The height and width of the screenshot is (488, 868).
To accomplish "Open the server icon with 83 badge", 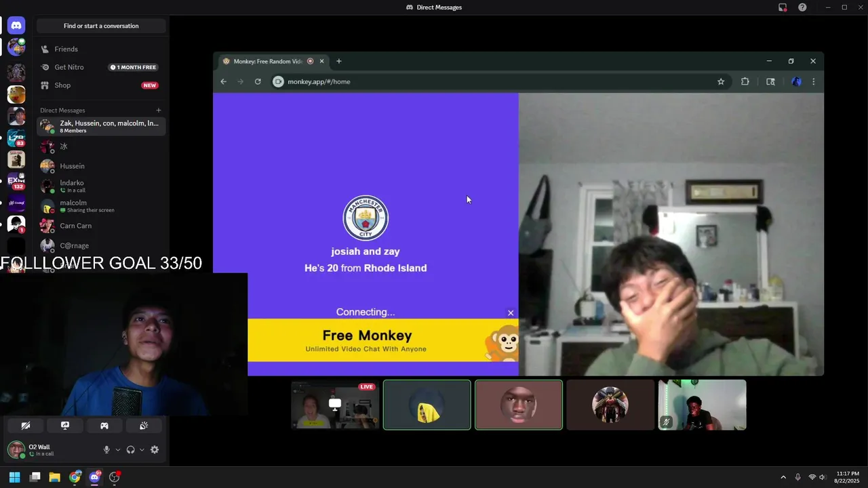I will point(16,138).
